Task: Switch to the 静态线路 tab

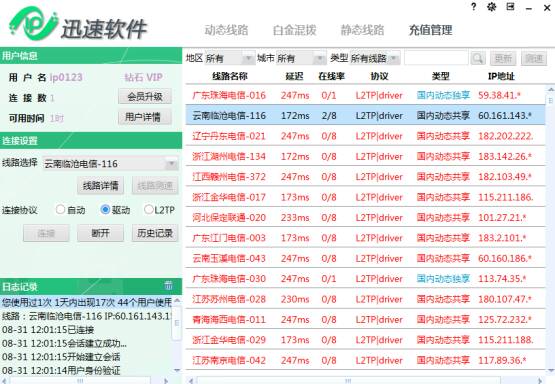Action: pos(362,30)
